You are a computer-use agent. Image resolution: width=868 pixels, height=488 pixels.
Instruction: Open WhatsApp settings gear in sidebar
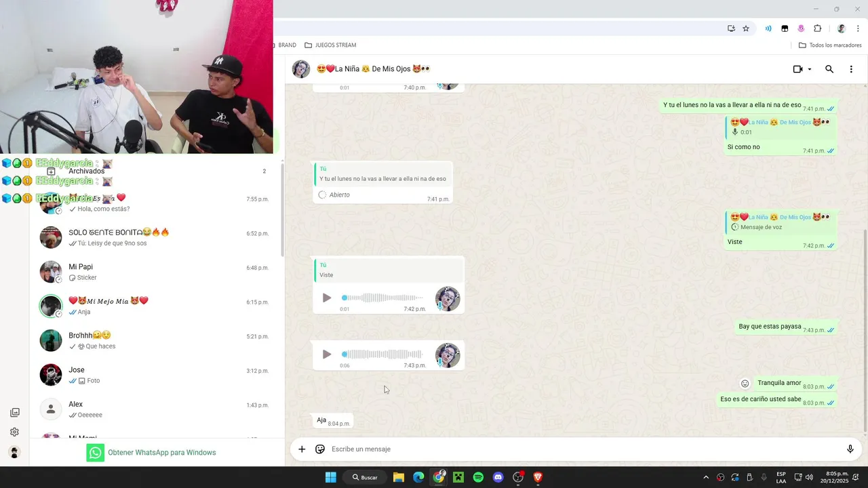(15, 432)
